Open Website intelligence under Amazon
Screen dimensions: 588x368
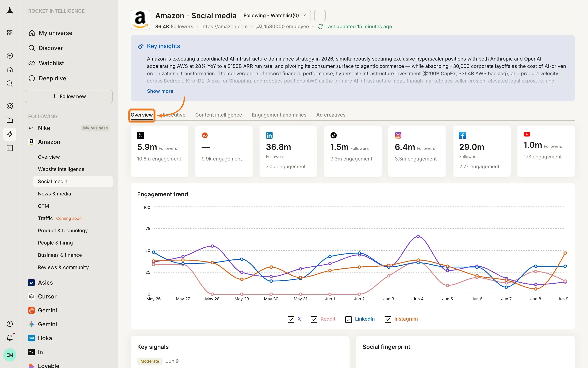coord(61,169)
